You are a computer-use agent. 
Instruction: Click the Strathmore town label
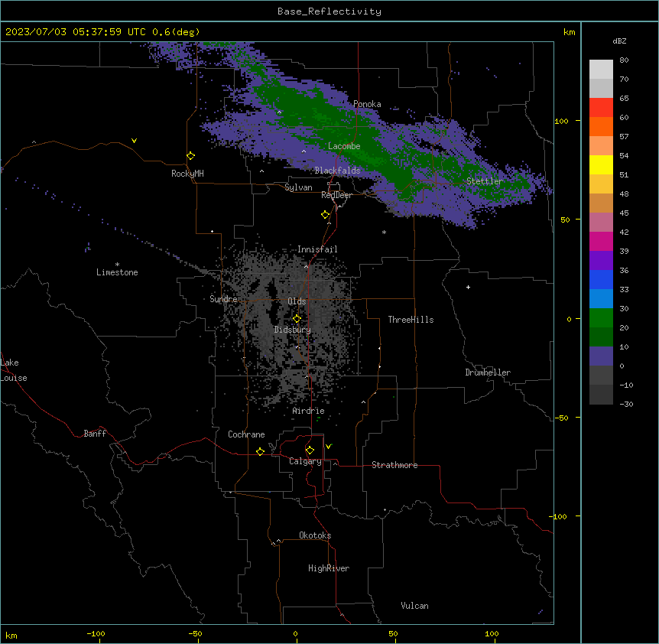(394, 465)
